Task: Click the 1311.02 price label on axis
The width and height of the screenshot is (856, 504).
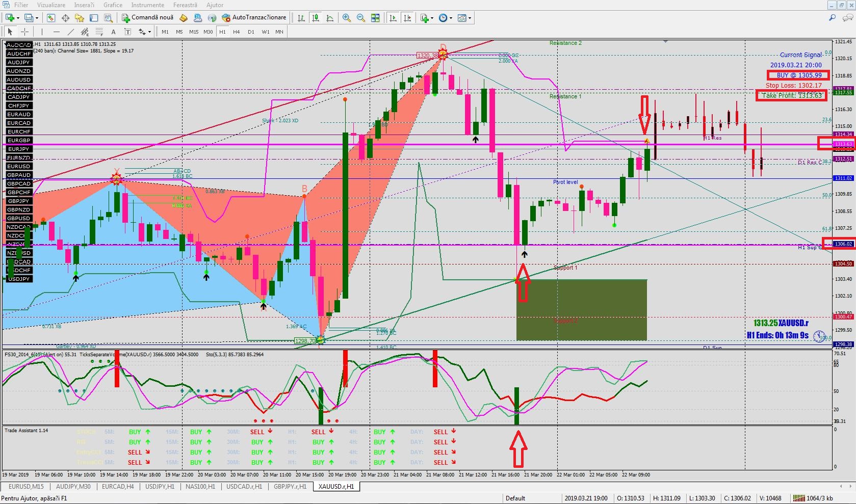Action: pos(843,178)
